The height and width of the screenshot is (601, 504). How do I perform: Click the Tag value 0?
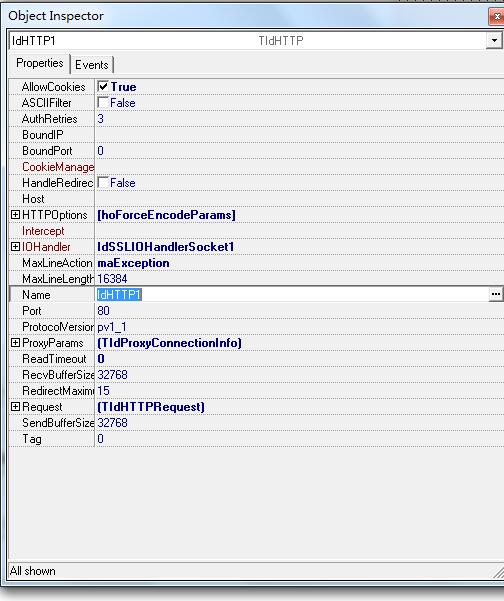tap(100, 439)
